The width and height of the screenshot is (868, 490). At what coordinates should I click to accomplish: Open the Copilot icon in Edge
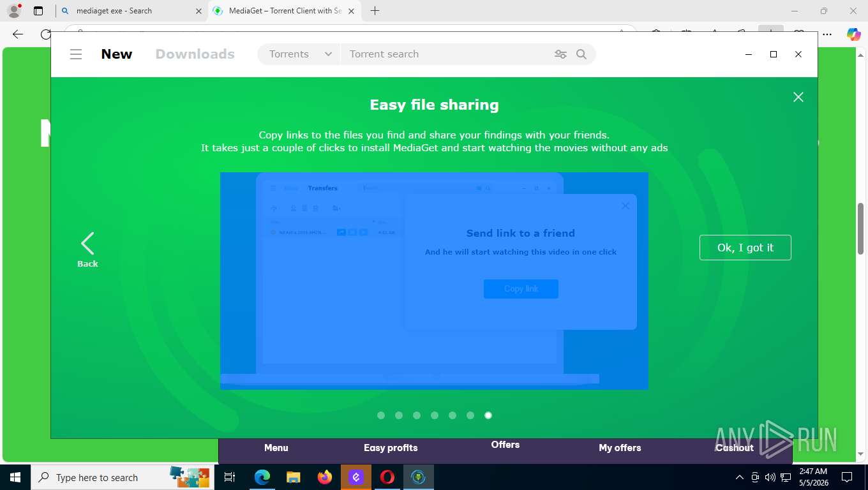(x=853, y=34)
